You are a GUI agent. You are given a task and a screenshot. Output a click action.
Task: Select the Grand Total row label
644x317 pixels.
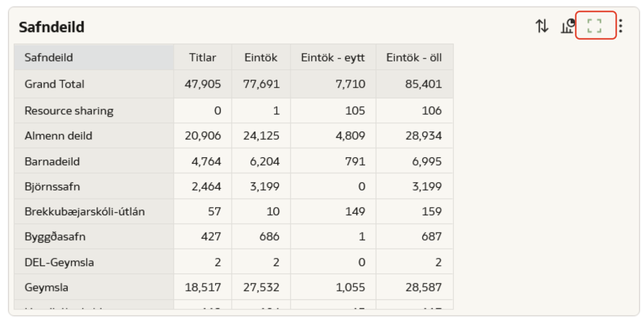54,84
